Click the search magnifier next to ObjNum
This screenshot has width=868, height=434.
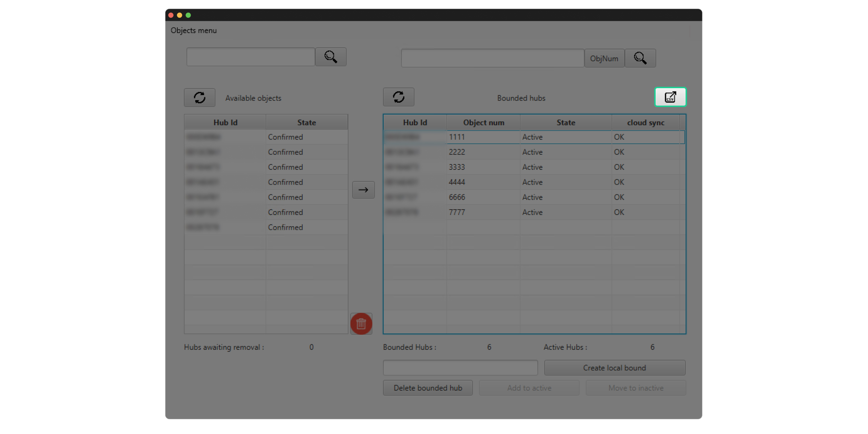[x=640, y=58]
